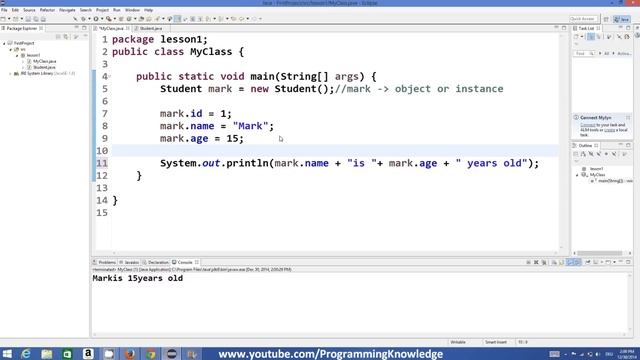Open the Debug dropdown arrow
The image size is (640, 360).
click(x=89, y=19)
